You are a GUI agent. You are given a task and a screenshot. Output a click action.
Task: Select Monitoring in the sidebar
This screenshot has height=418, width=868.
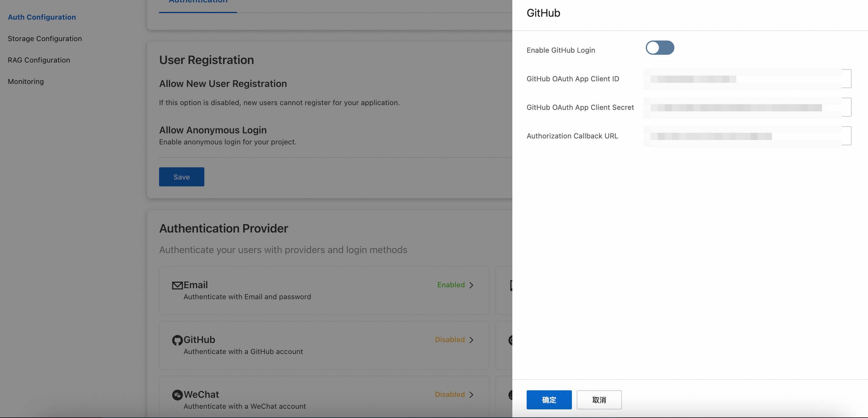point(26,82)
